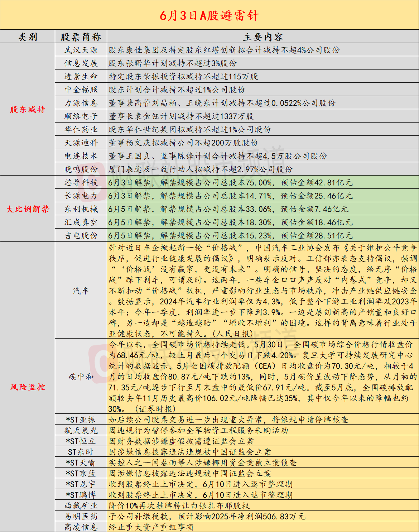Click 将依规申请停牌核查 text

[310, 420]
